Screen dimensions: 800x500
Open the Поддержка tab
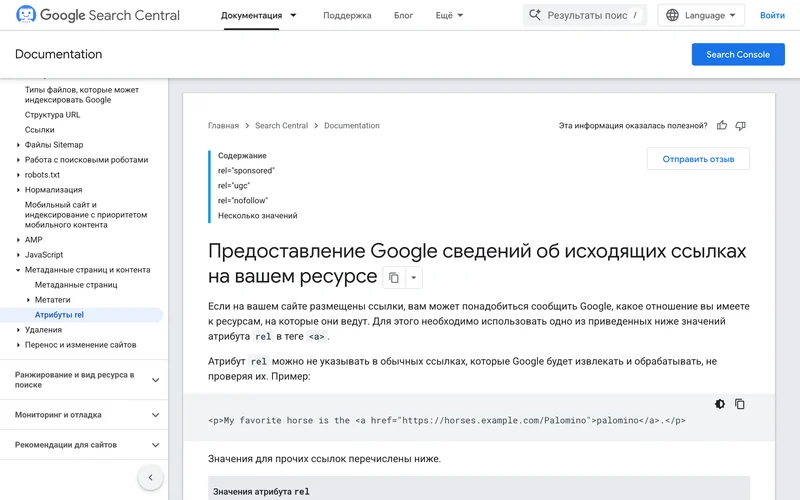point(347,15)
